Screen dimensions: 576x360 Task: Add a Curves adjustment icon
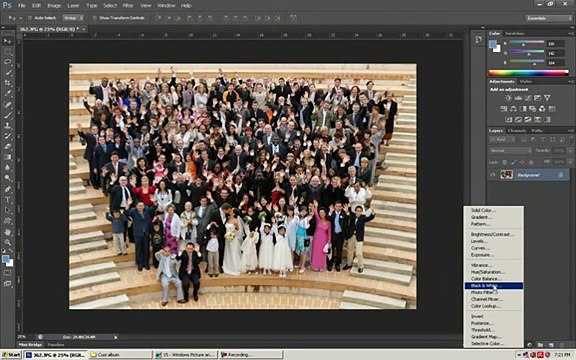(x=528, y=98)
